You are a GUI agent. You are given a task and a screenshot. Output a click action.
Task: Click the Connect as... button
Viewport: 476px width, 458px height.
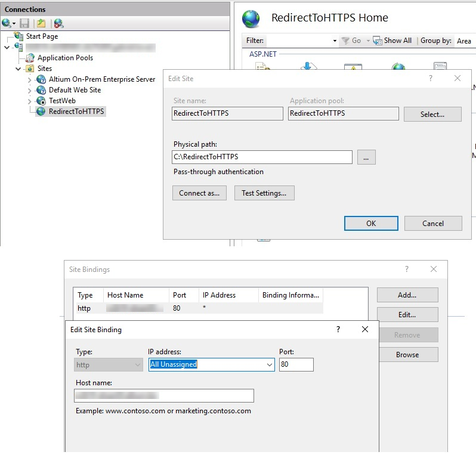[199, 193]
